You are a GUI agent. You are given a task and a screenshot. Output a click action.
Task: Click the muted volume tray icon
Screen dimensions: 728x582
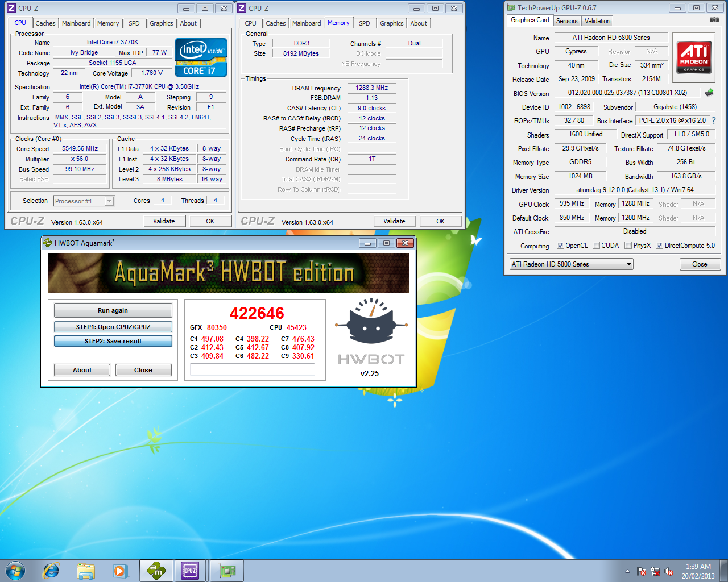click(669, 571)
